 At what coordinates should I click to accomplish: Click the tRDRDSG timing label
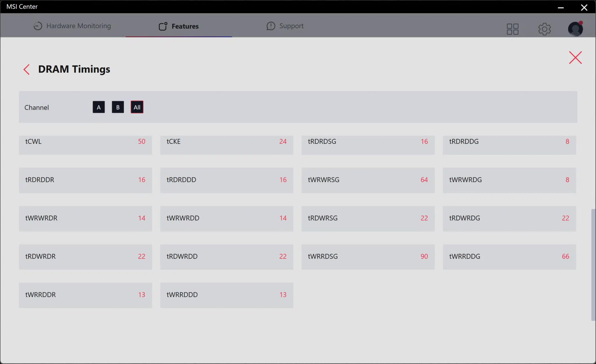click(322, 141)
